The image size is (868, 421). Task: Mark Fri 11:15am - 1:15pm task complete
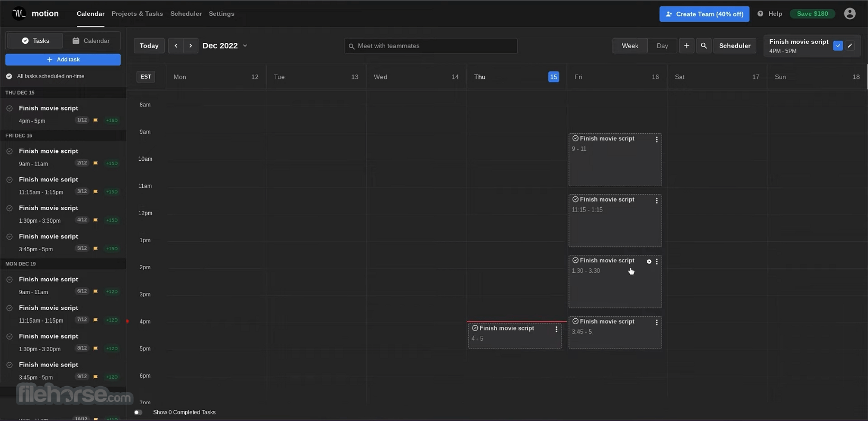tap(10, 180)
